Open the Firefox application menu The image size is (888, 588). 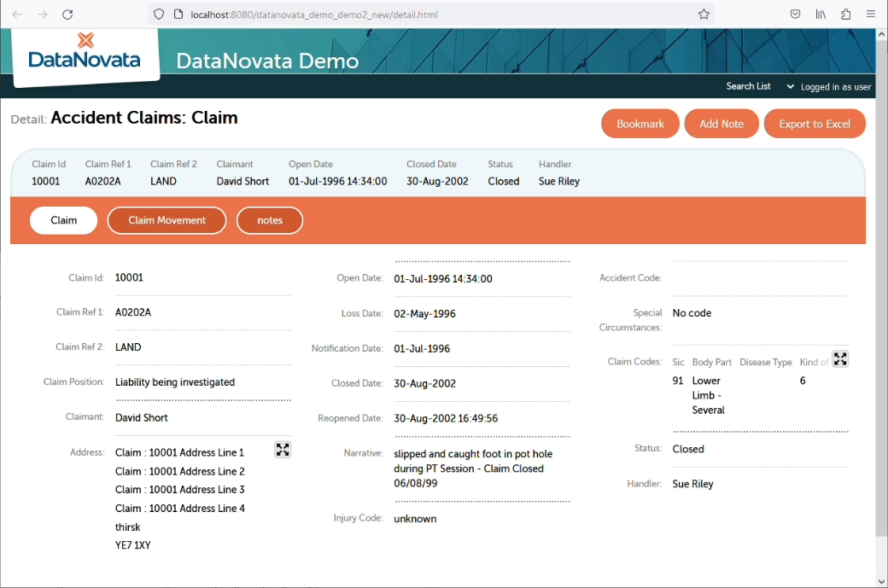coord(870,14)
